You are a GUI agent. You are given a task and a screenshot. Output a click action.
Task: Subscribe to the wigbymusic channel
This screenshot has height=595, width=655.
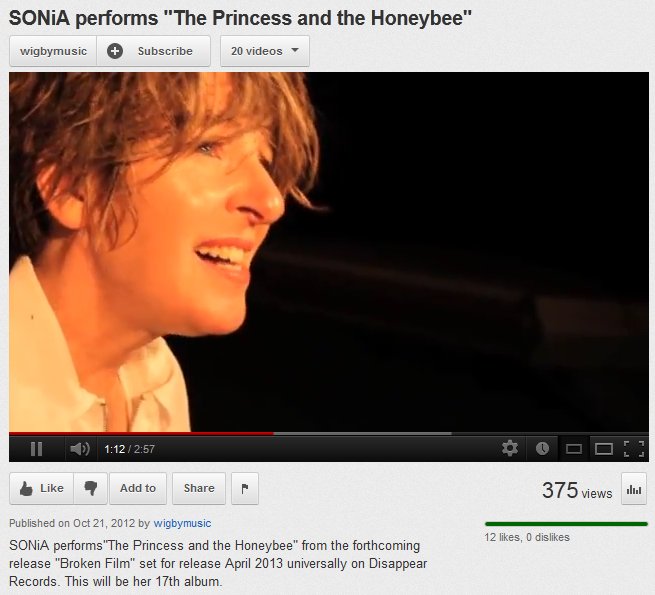coord(153,51)
